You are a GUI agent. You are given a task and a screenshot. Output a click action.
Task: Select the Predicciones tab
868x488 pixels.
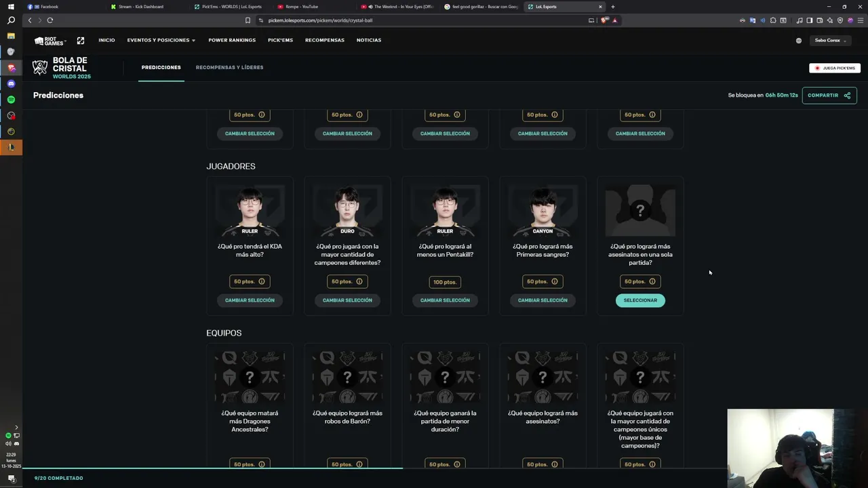(x=161, y=68)
